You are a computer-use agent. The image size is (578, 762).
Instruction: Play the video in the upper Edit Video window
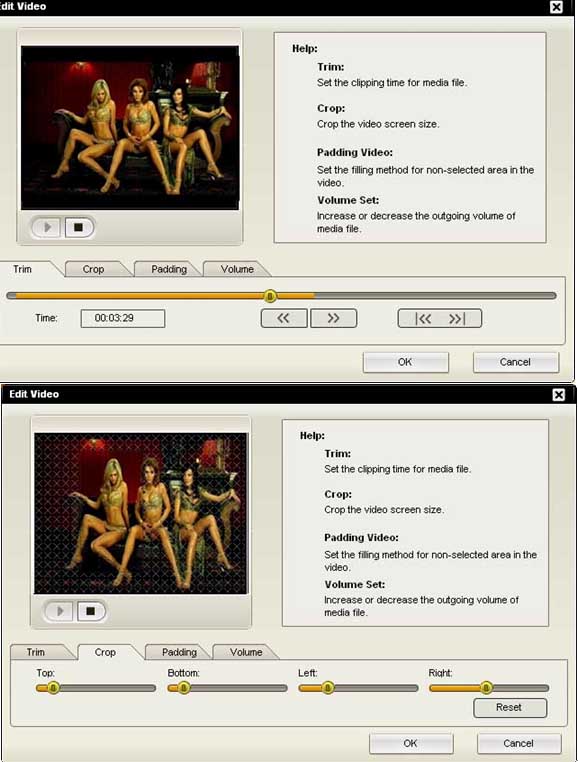tap(47, 227)
